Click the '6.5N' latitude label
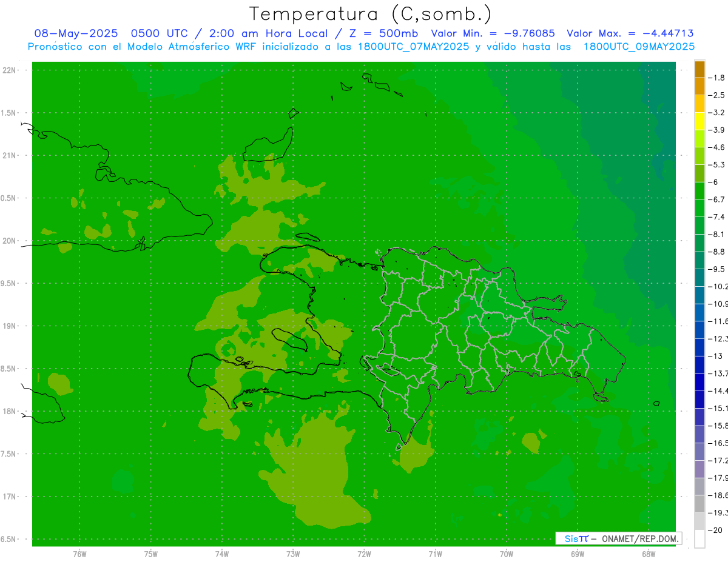This screenshot has width=728, height=562. (x=9, y=540)
